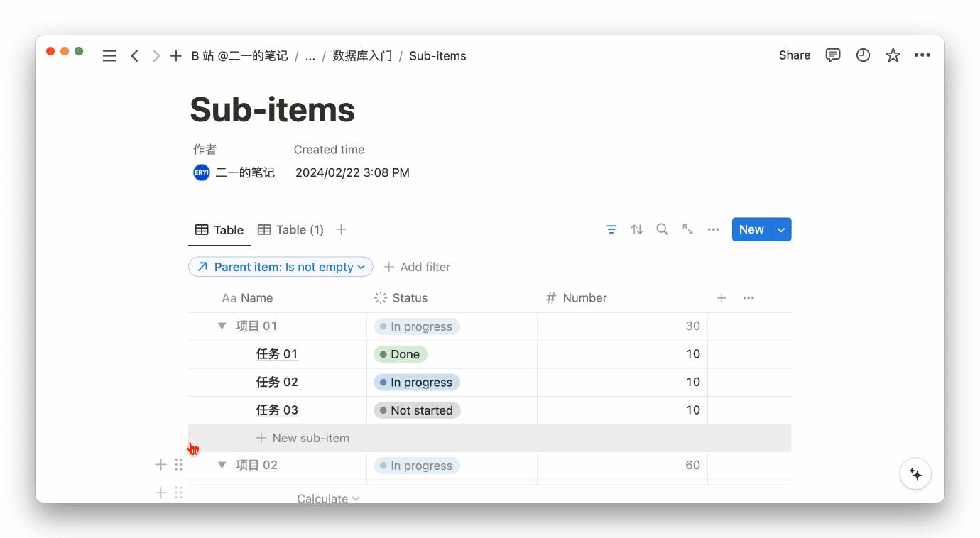
Task: Click the Share button
Action: pyautogui.click(x=795, y=55)
